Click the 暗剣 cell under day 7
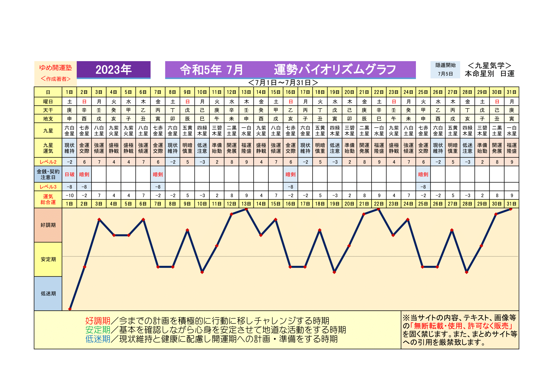 point(158,174)
